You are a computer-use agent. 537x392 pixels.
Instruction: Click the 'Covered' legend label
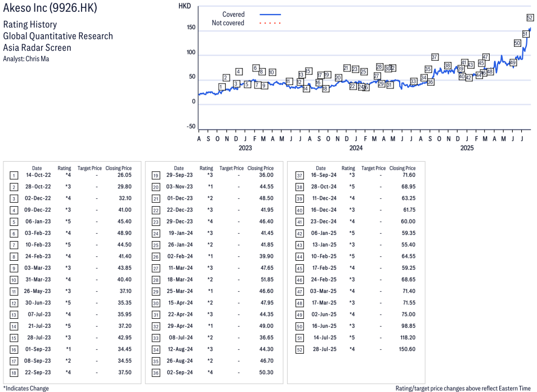pos(233,15)
